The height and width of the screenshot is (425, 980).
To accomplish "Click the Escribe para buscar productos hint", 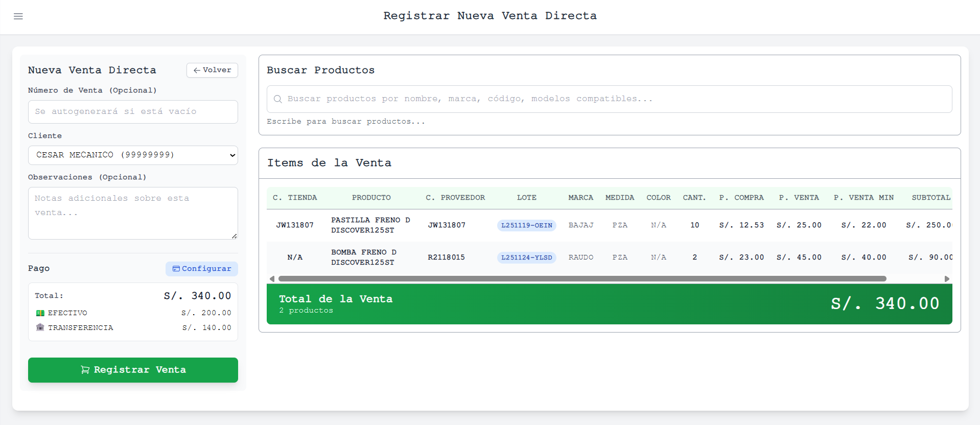I will [346, 122].
